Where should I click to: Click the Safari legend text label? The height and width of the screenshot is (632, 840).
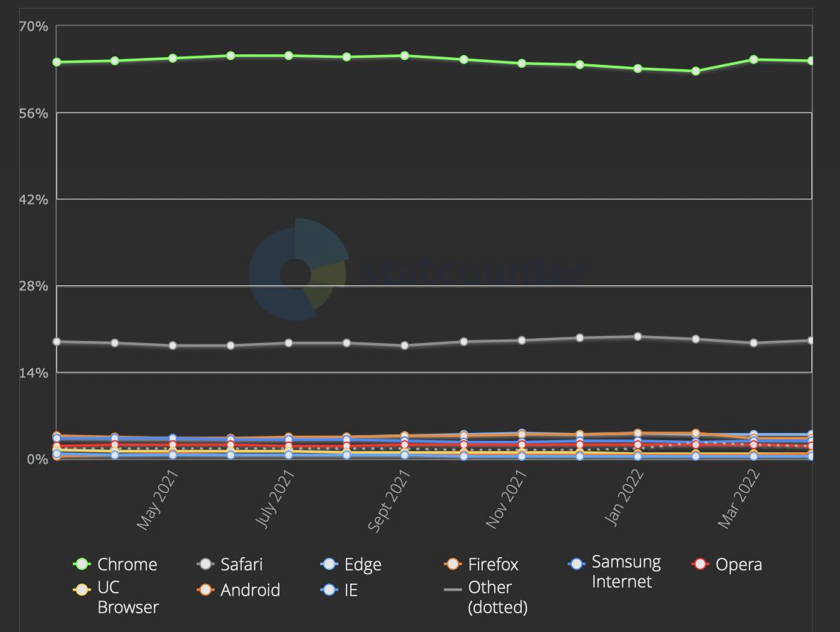click(x=241, y=564)
